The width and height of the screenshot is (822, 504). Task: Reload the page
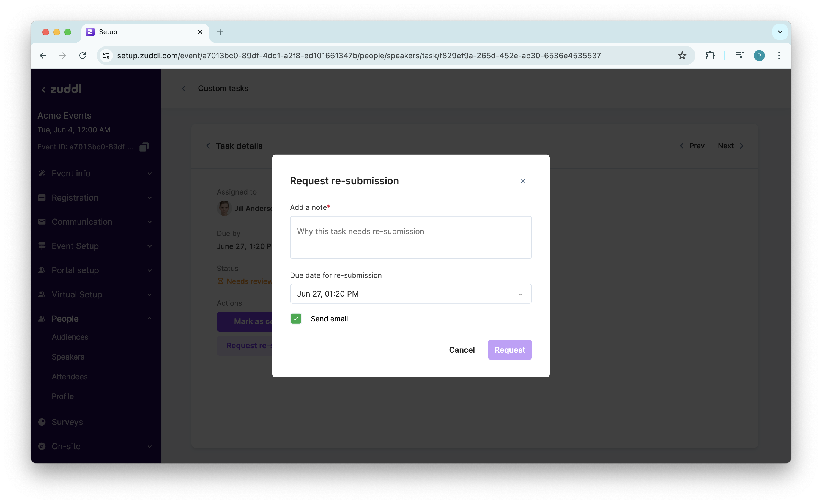point(83,55)
